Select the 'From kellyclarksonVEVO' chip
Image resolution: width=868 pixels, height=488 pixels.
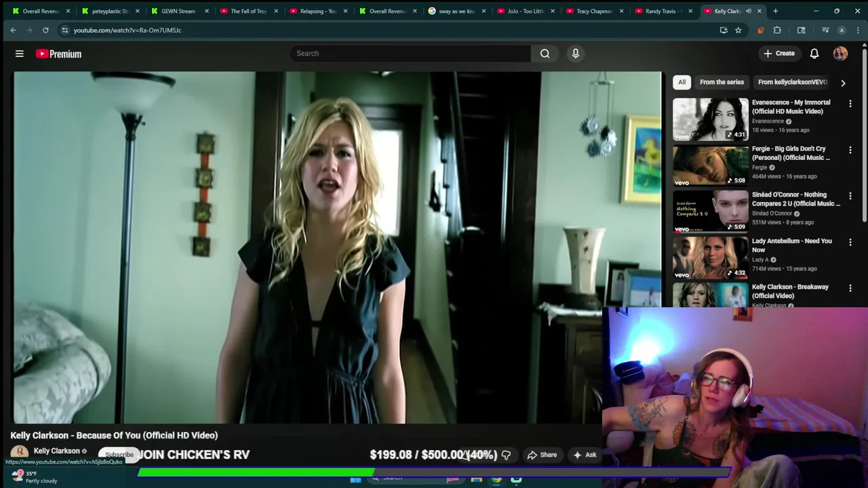pyautogui.click(x=793, y=82)
